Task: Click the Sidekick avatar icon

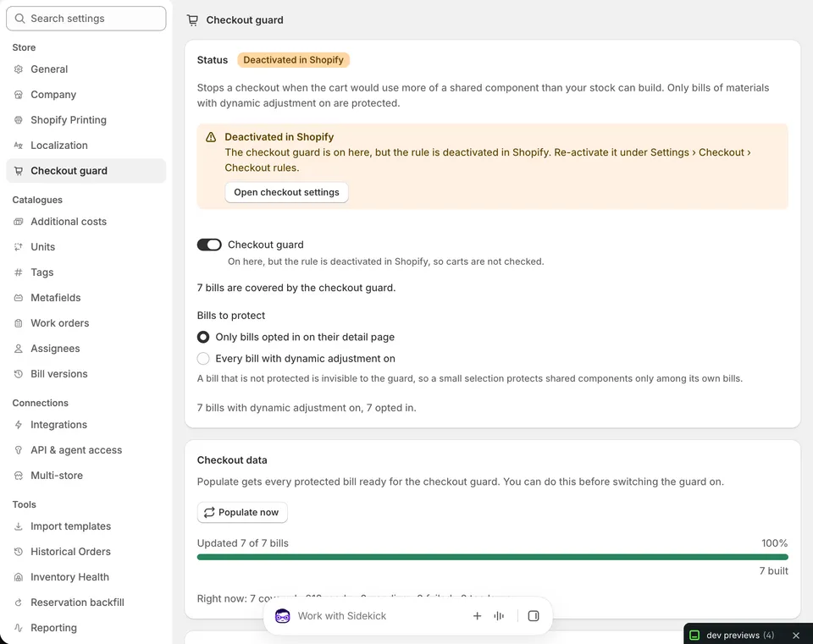Action: (283, 615)
